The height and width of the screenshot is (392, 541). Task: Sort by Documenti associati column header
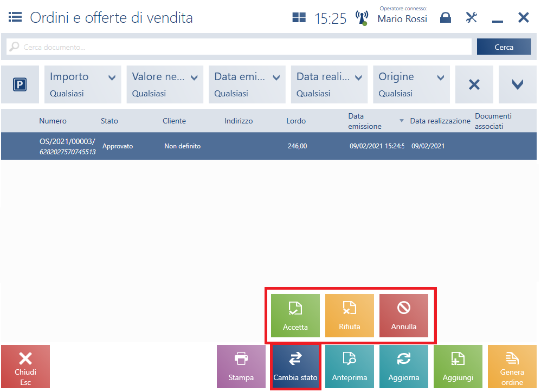(x=493, y=121)
